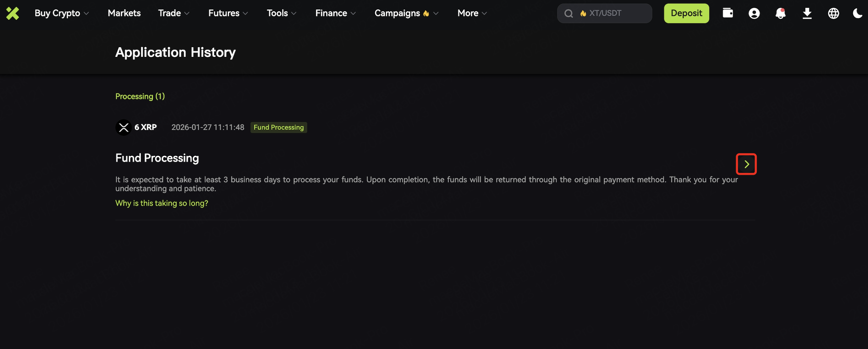Click the search magnifier icon
Screen dimensions: 868x349
pos(569,13)
